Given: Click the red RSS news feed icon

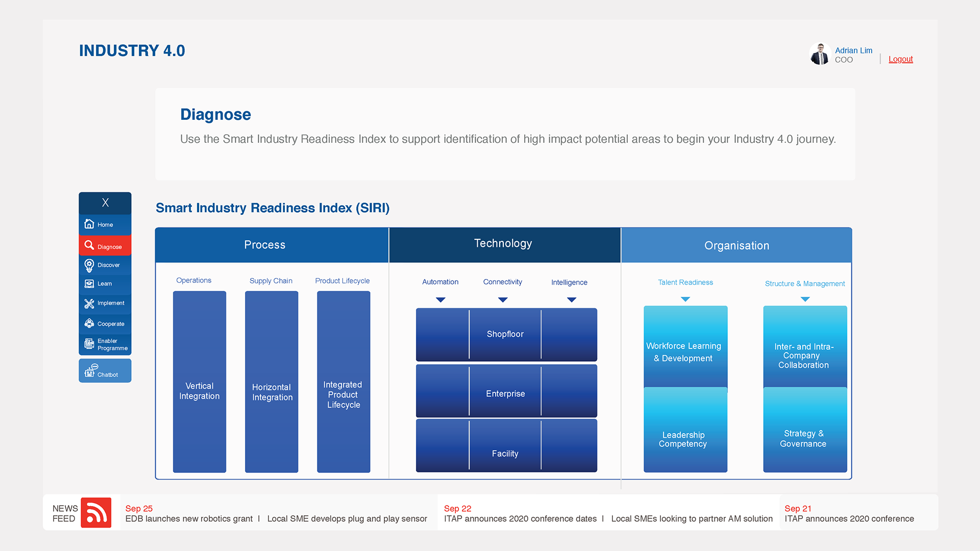Looking at the screenshot, I should click(x=96, y=513).
